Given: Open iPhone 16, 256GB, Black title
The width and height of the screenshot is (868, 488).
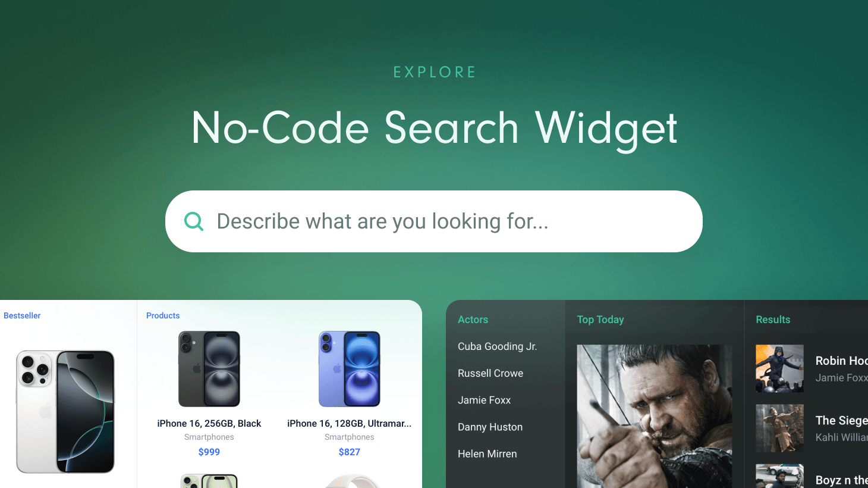Looking at the screenshot, I should click(x=209, y=423).
